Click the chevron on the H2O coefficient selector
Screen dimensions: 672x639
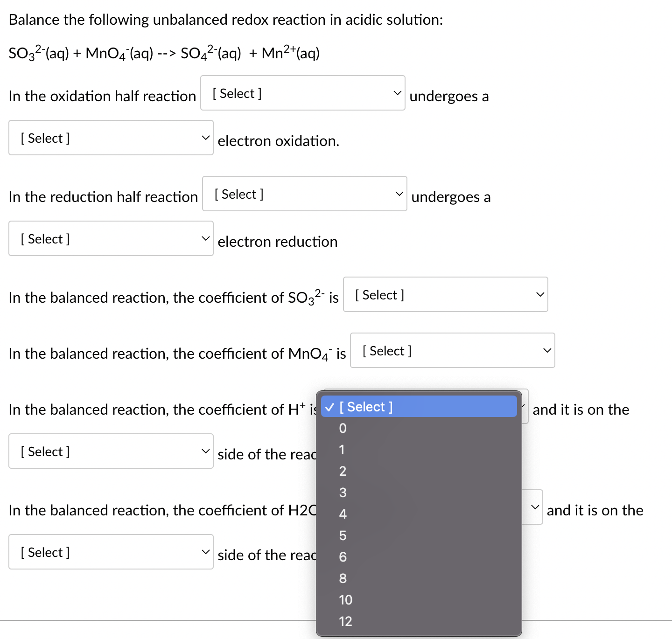[x=535, y=507]
